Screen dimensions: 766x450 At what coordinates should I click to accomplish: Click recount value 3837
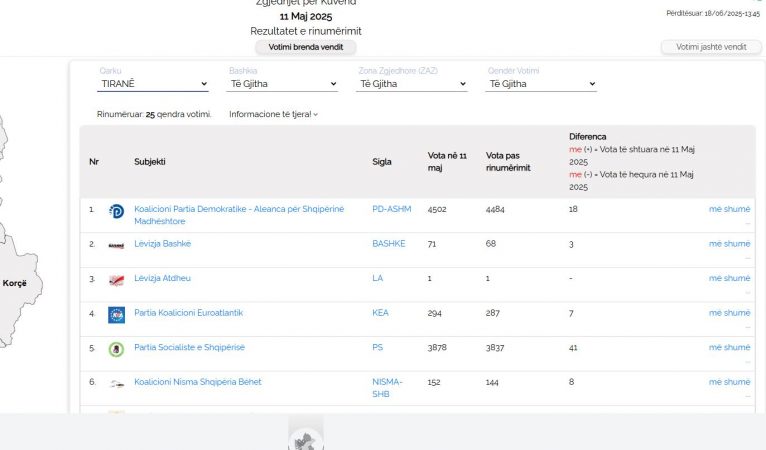click(495, 347)
